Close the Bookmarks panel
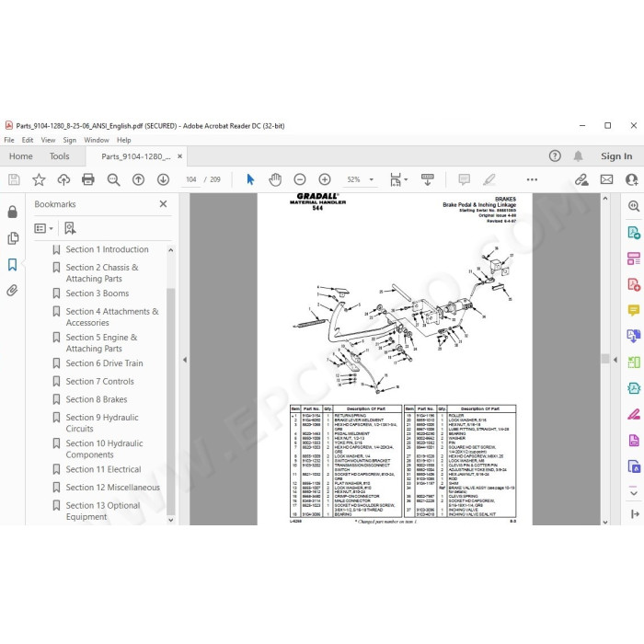This screenshot has width=644, height=644. [x=163, y=203]
